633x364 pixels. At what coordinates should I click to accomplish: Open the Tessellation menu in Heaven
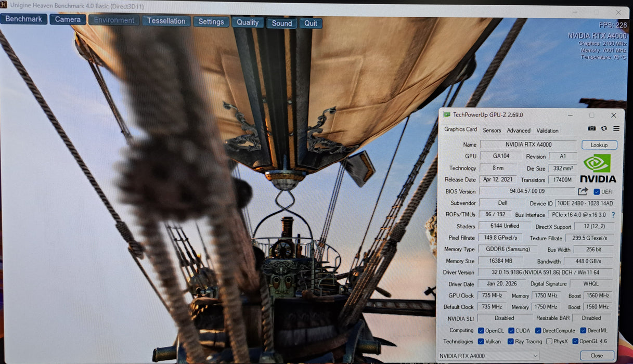pyautogui.click(x=166, y=21)
